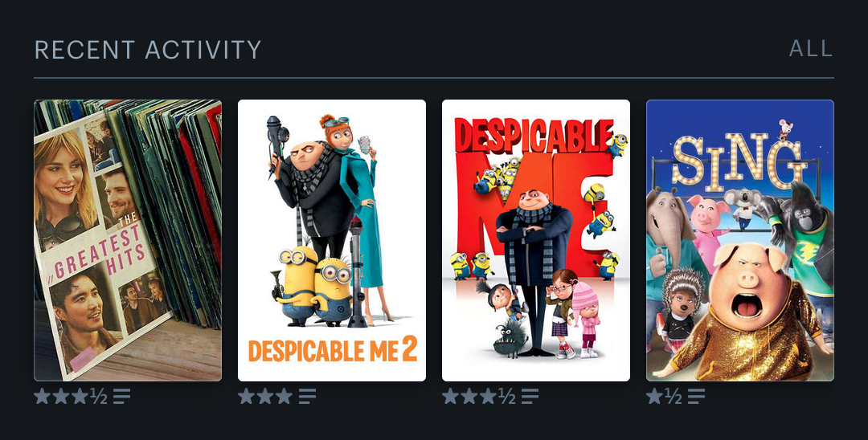
Task: Click the first star under The Greatest Hits
Action: (42, 396)
